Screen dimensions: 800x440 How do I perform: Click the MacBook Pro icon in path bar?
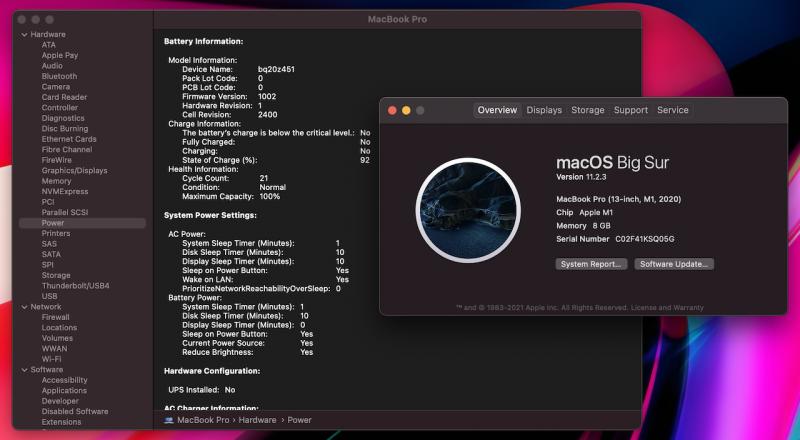click(169, 420)
